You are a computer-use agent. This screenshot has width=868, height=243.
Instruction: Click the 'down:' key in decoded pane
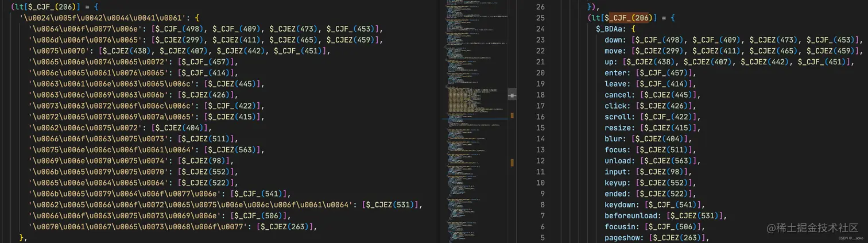(x=615, y=40)
